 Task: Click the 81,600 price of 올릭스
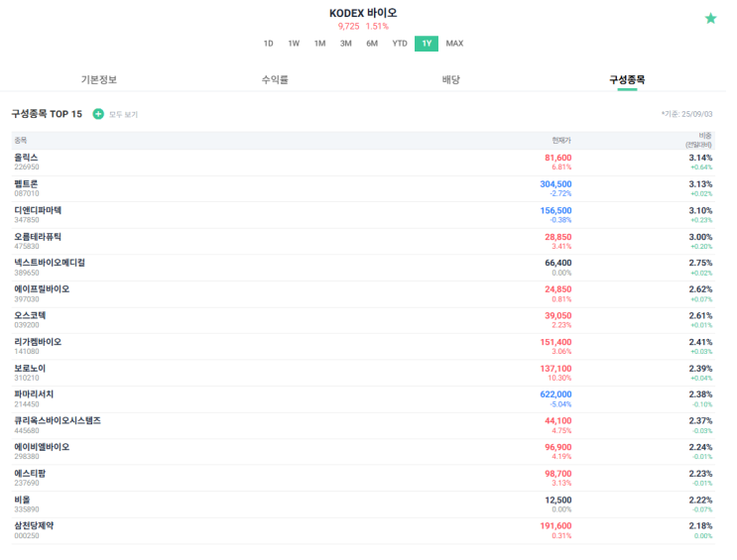coord(557,158)
